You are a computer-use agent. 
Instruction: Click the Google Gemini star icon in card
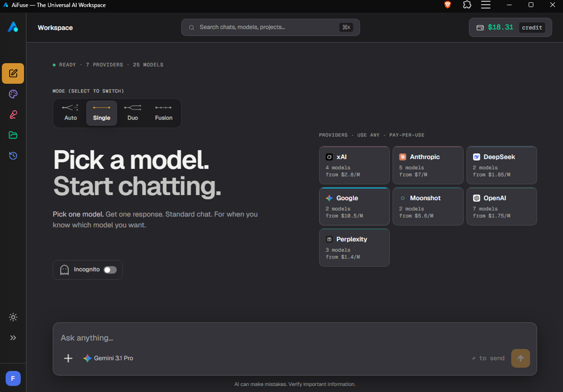[329, 198]
